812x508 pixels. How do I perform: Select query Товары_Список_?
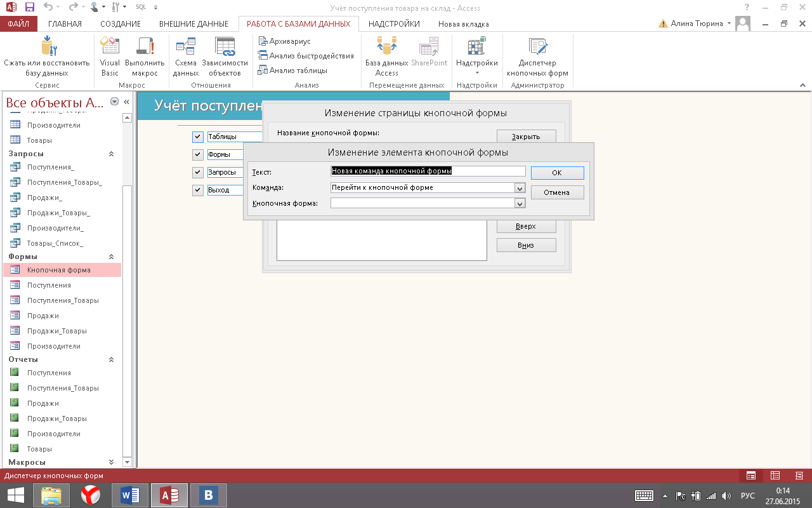point(62,243)
